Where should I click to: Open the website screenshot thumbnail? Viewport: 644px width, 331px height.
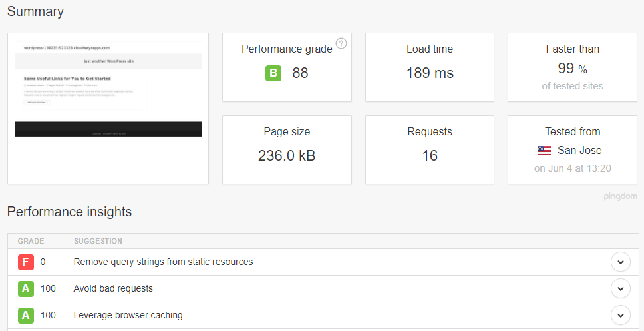108,109
